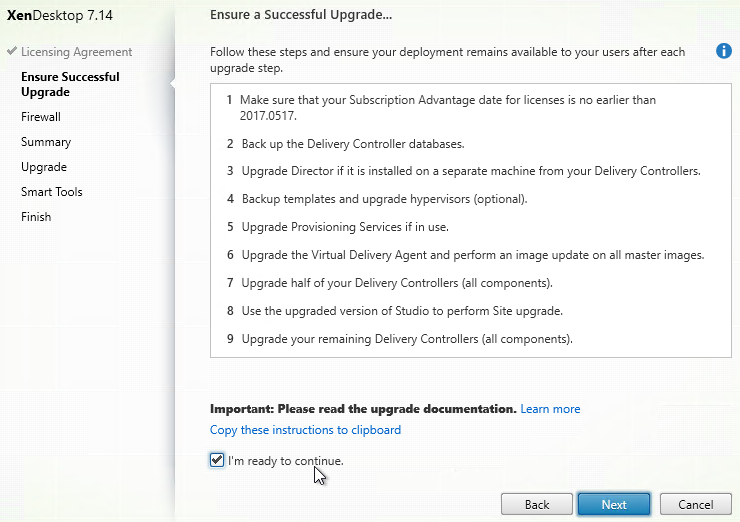This screenshot has width=740, height=522.
Task: Open the Upgrade step in sidebar
Action: pos(44,167)
